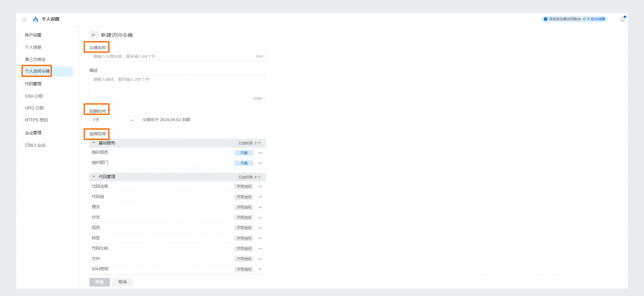Viewport: 644px width, 296px height.
Task: Click 已选权限: 0 个 in 代码管理 header
Action: point(250,177)
